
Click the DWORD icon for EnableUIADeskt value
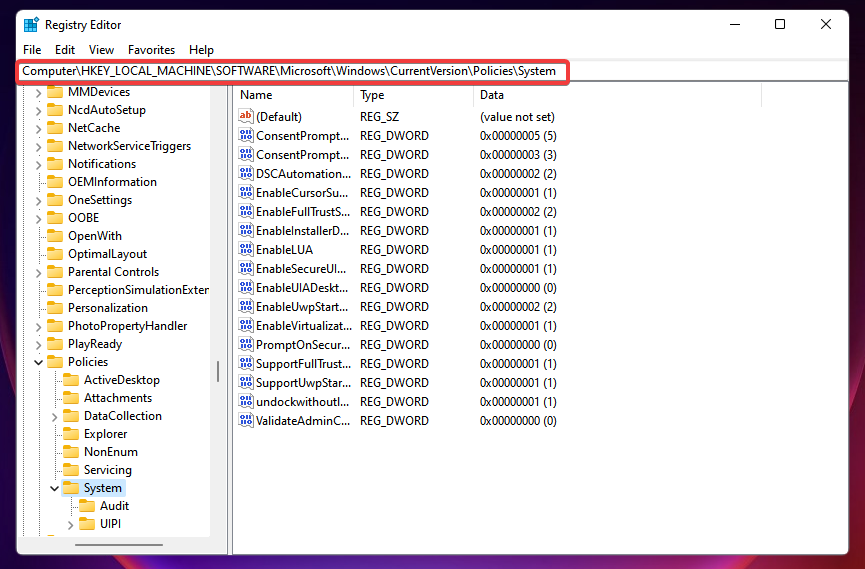pos(245,288)
